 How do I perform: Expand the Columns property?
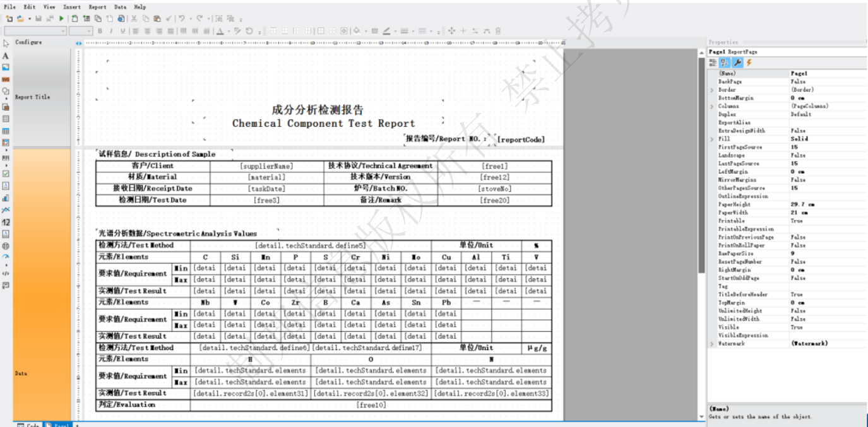(x=712, y=107)
